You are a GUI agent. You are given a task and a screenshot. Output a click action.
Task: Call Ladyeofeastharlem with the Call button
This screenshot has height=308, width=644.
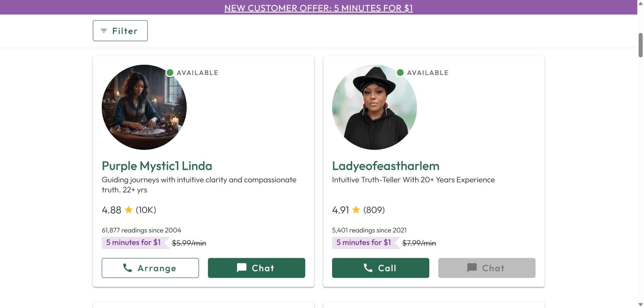click(380, 268)
